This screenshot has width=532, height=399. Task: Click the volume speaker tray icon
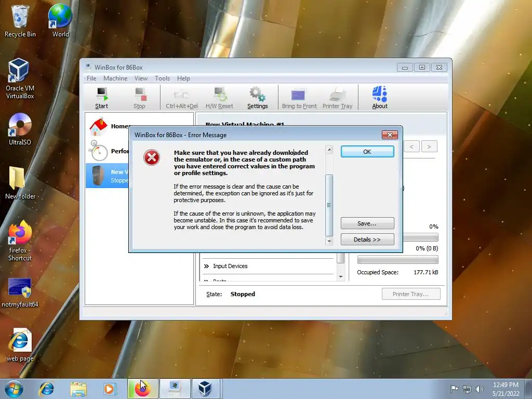pos(480,389)
